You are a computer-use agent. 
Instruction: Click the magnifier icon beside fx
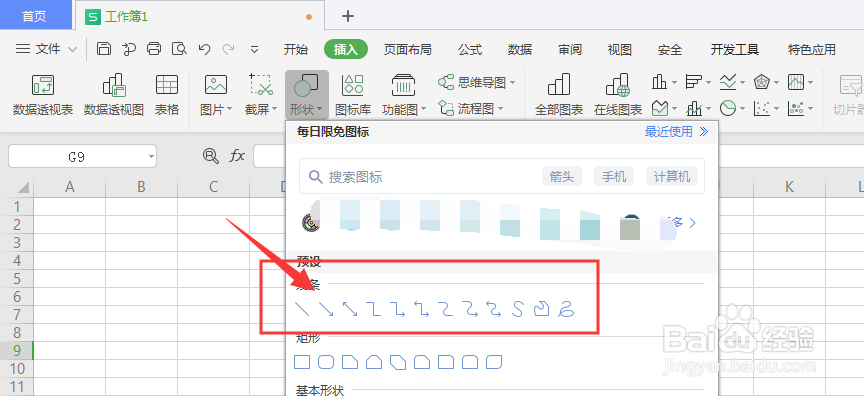click(210, 156)
